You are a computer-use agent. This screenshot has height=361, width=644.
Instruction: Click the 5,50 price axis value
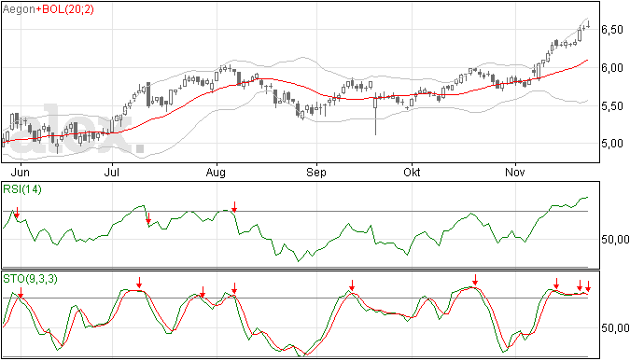tap(612, 106)
